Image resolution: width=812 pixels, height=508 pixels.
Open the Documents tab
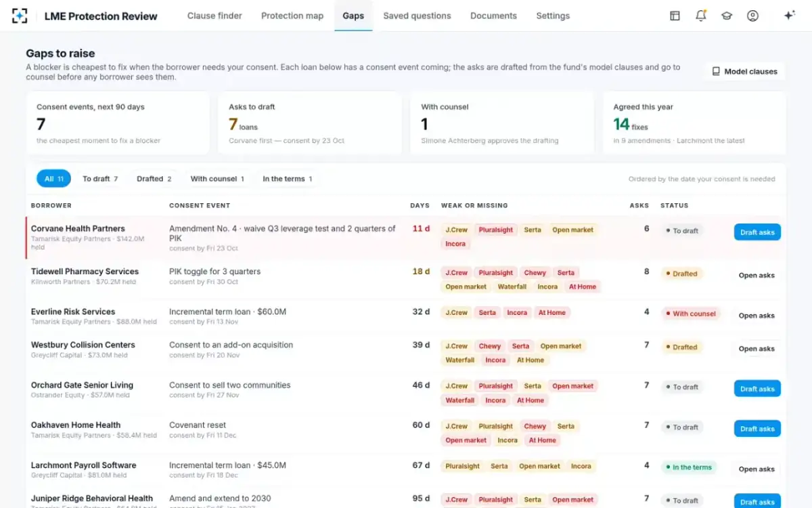[493, 16]
